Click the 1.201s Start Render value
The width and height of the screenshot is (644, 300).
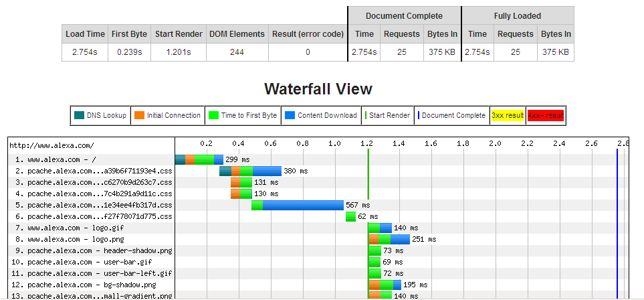[x=179, y=52]
